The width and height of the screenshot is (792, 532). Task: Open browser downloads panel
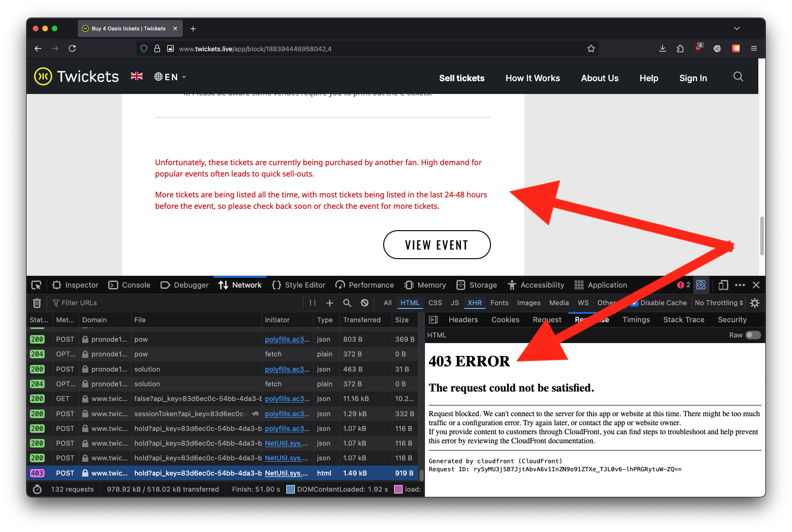coord(662,48)
